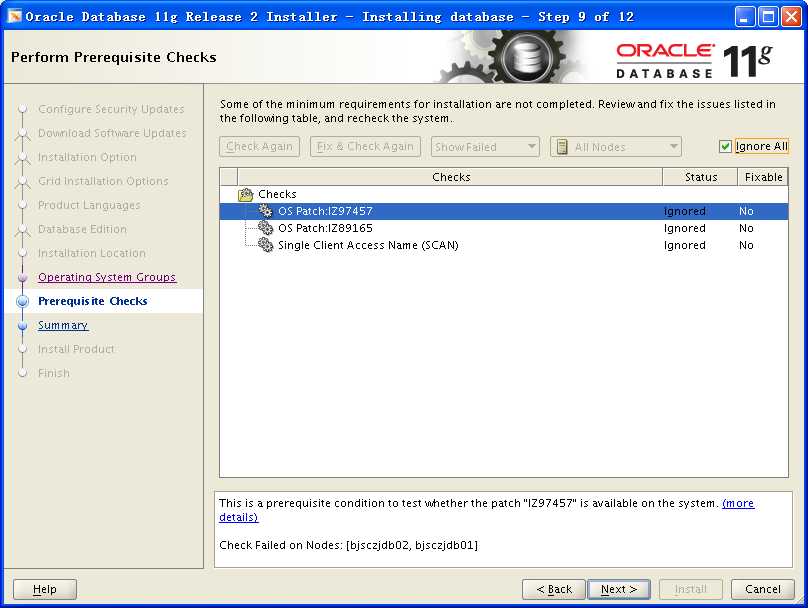The image size is (808, 608).
Task: Click the Oracle installer icon in the title bar
Action: click(14, 16)
